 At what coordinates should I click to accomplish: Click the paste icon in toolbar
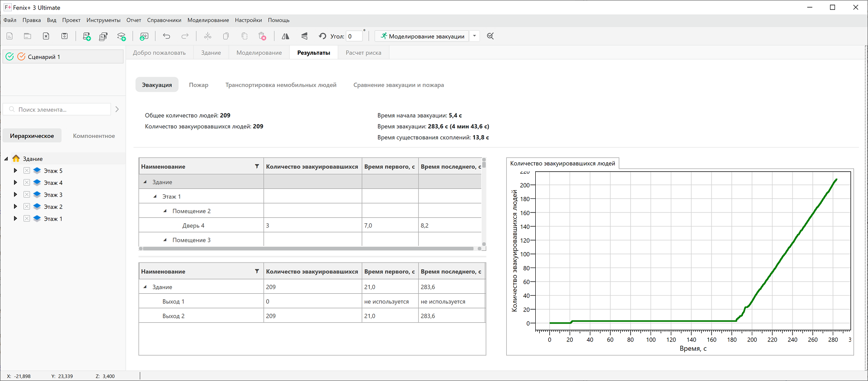point(245,36)
